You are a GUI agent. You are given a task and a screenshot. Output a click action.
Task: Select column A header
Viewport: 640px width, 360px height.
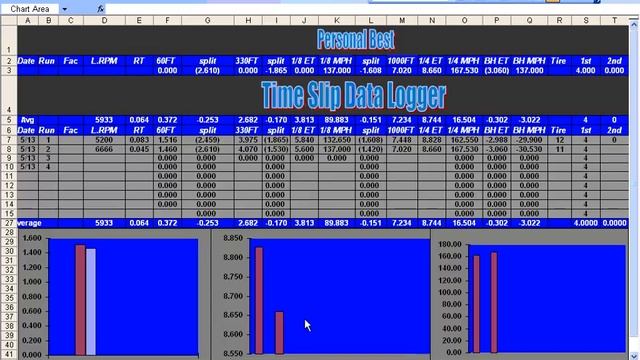27,20
